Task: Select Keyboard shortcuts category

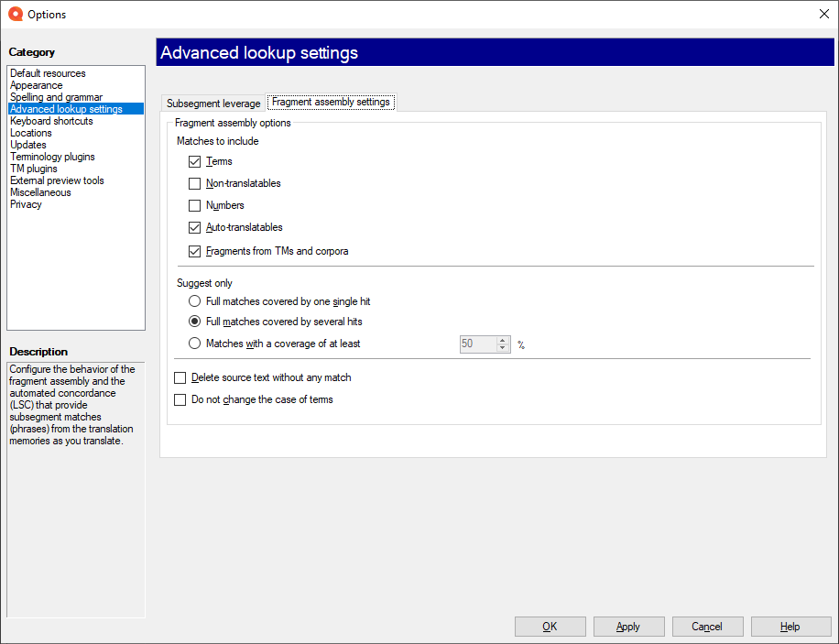Action: click(51, 121)
